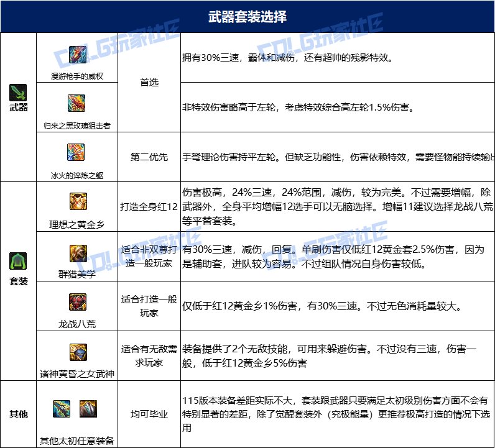Click the 其他 category label
Image resolution: width=495 pixels, height=448 pixels.
(x=18, y=414)
